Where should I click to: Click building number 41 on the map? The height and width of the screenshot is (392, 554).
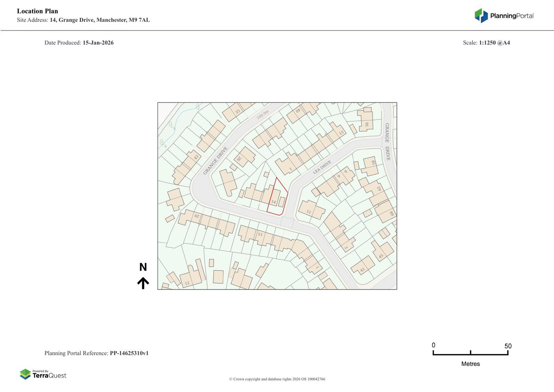363,270
